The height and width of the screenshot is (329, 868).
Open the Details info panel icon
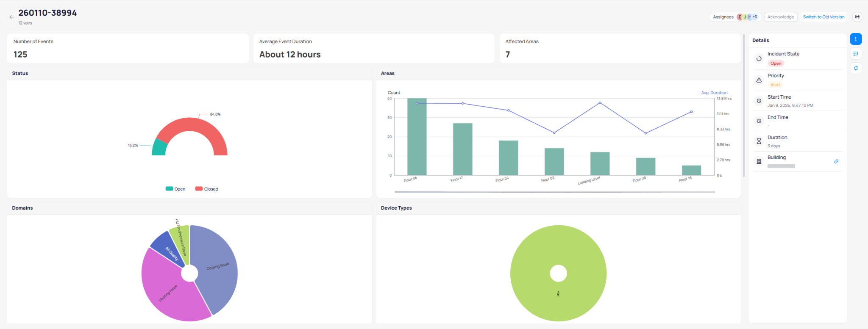(x=856, y=39)
